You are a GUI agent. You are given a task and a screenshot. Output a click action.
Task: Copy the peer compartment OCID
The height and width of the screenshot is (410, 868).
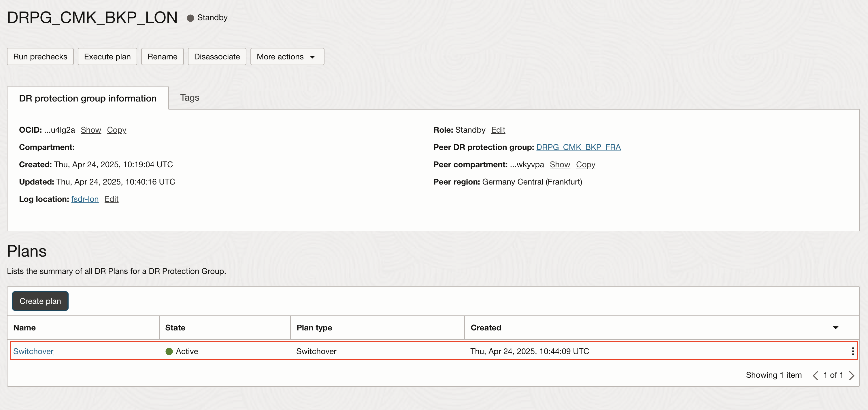click(585, 165)
